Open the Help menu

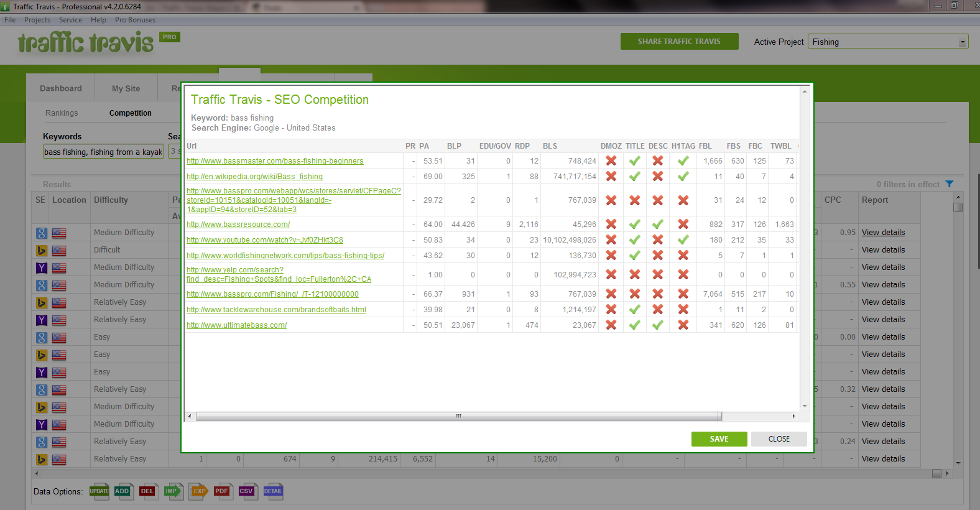pyautogui.click(x=98, y=20)
